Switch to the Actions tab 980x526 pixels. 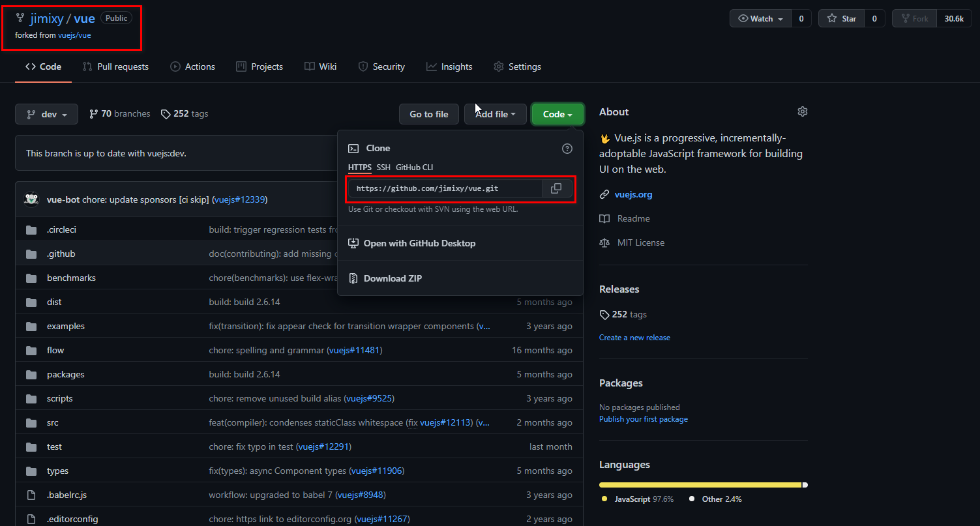(x=192, y=66)
